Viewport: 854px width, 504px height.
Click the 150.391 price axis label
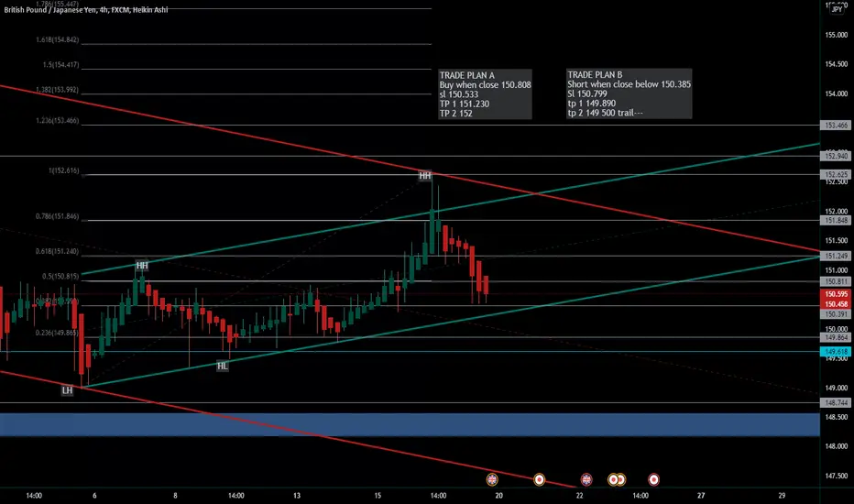pos(836,314)
